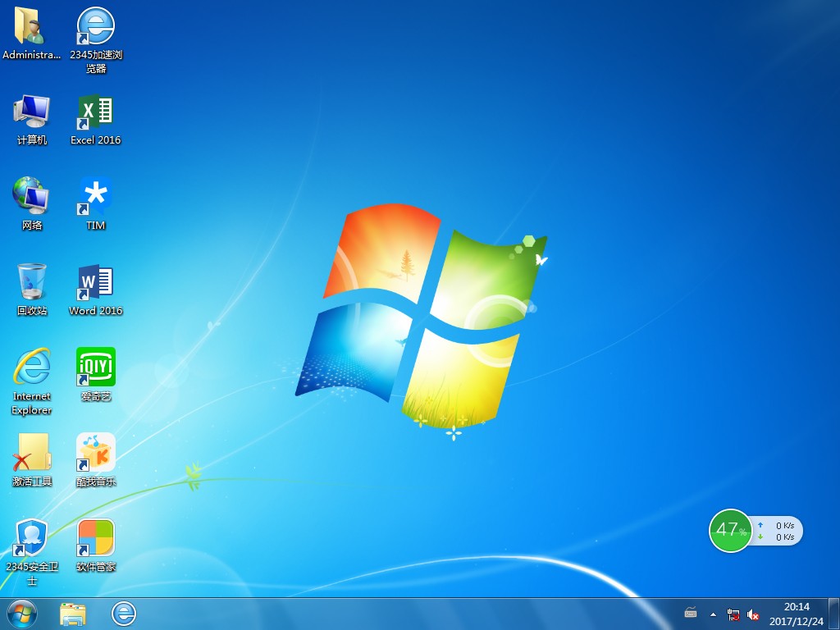Launch the 酷我音乐 shortcut

pyautogui.click(x=96, y=459)
